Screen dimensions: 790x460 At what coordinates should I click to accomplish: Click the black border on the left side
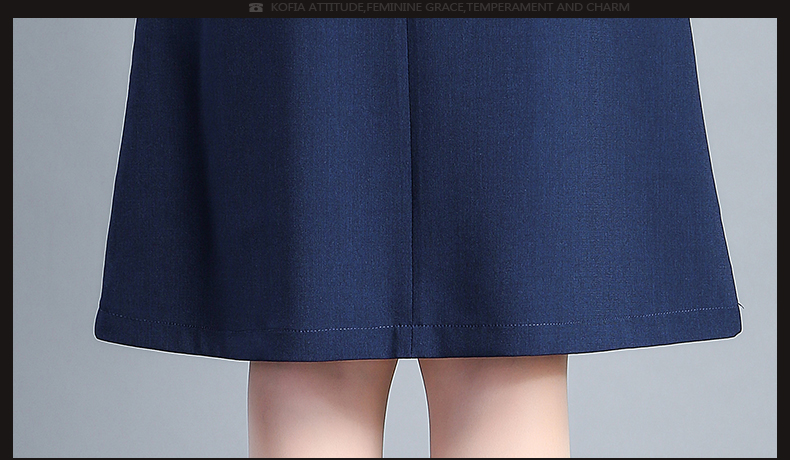pos(6,230)
